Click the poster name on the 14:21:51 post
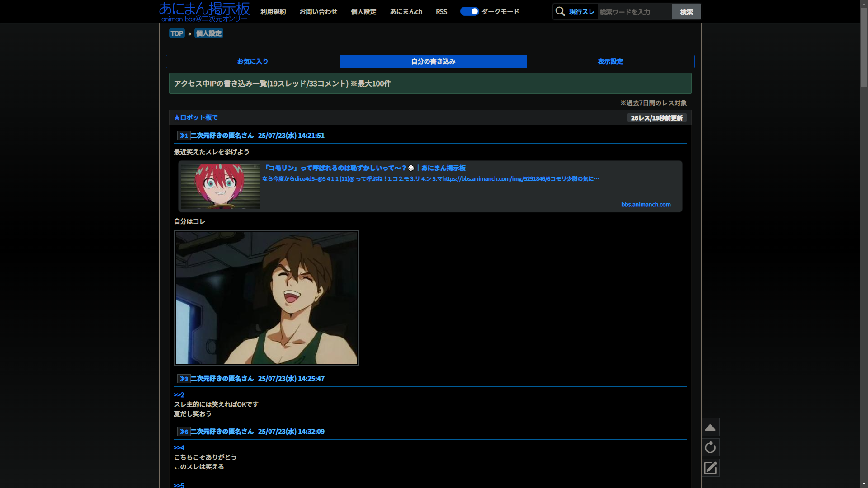The height and width of the screenshot is (488, 868). point(222,136)
